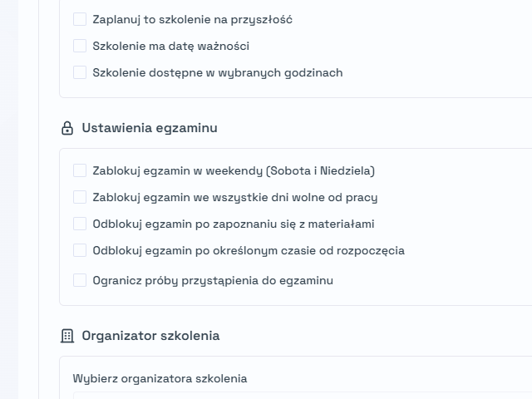The image size is (532, 399).
Task: Check "Odblokuj egzamin po zapoznaniu się z materiałami"
Action: (80, 224)
